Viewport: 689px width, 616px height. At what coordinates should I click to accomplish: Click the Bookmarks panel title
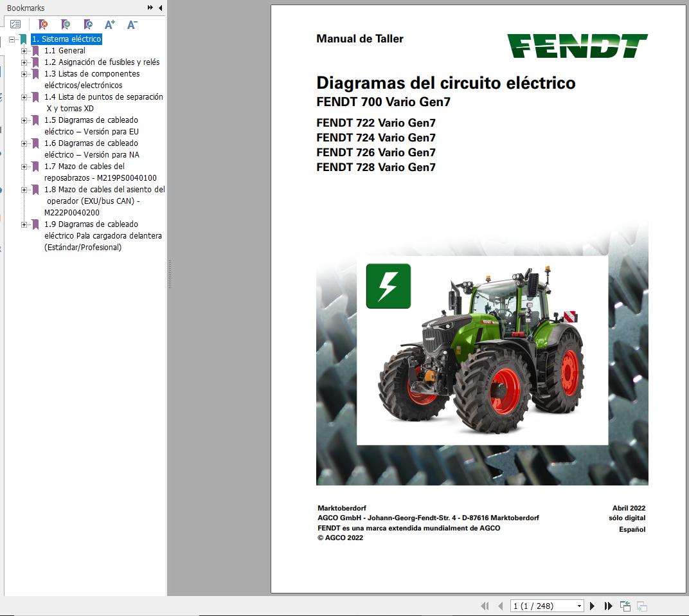point(26,8)
